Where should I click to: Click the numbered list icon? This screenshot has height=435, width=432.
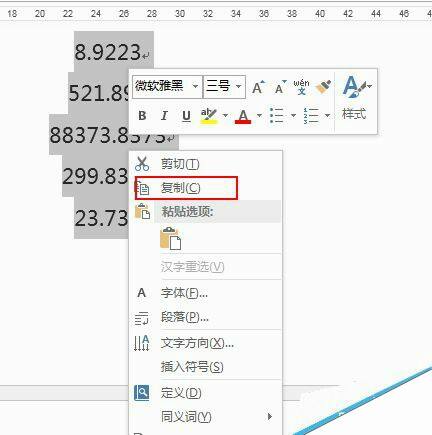(x=311, y=116)
